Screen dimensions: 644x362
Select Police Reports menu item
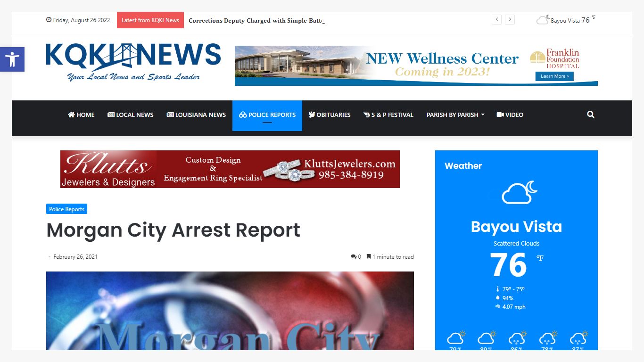(x=267, y=115)
